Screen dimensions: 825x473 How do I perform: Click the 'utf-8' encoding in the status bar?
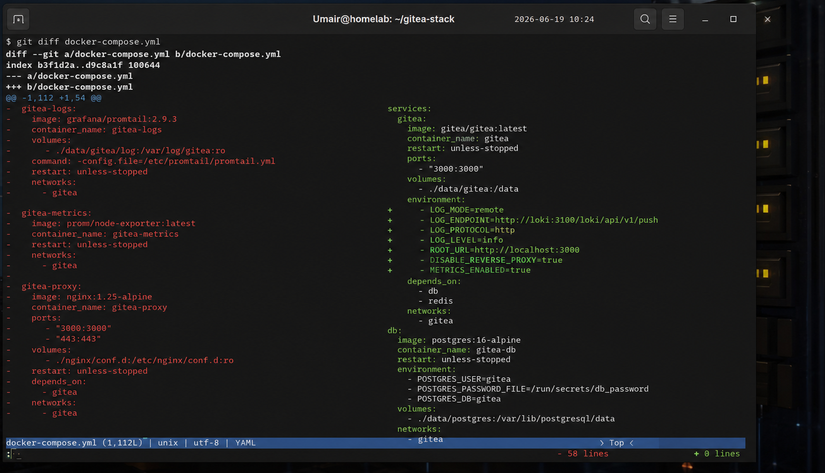(x=206, y=443)
